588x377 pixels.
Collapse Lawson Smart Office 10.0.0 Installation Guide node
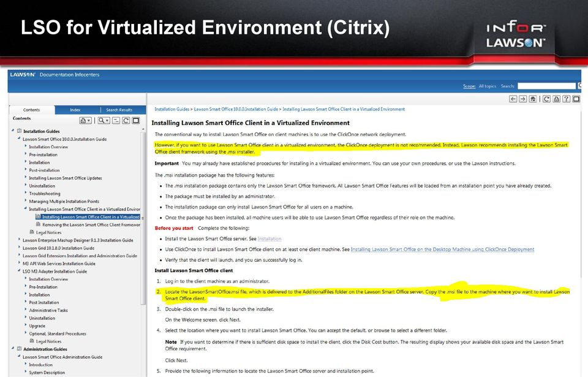coord(19,139)
